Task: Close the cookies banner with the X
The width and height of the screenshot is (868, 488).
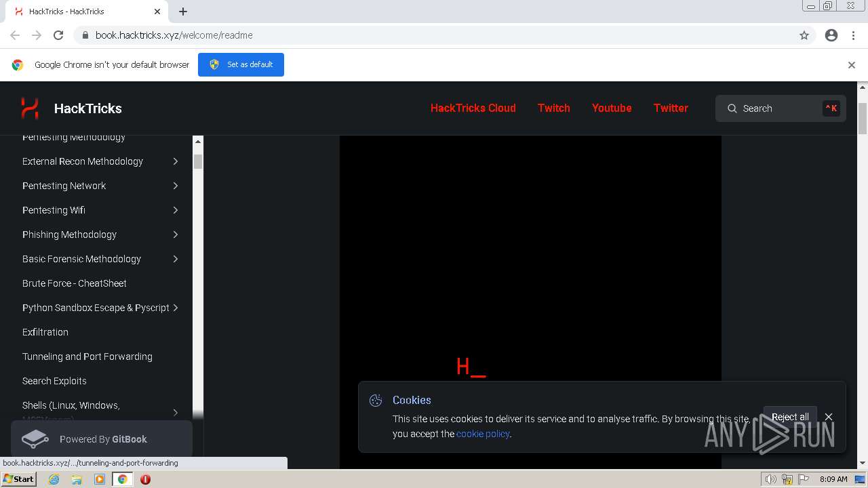Action: (x=829, y=417)
